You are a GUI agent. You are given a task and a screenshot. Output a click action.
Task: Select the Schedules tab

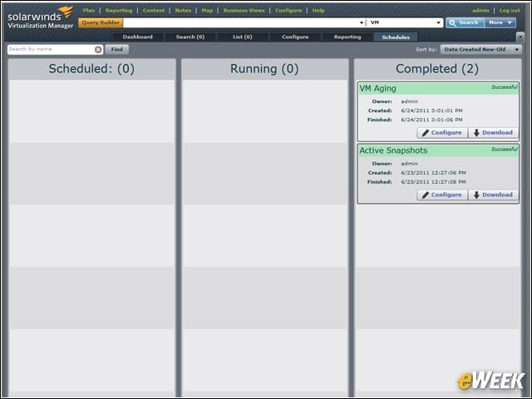tap(396, 37)
